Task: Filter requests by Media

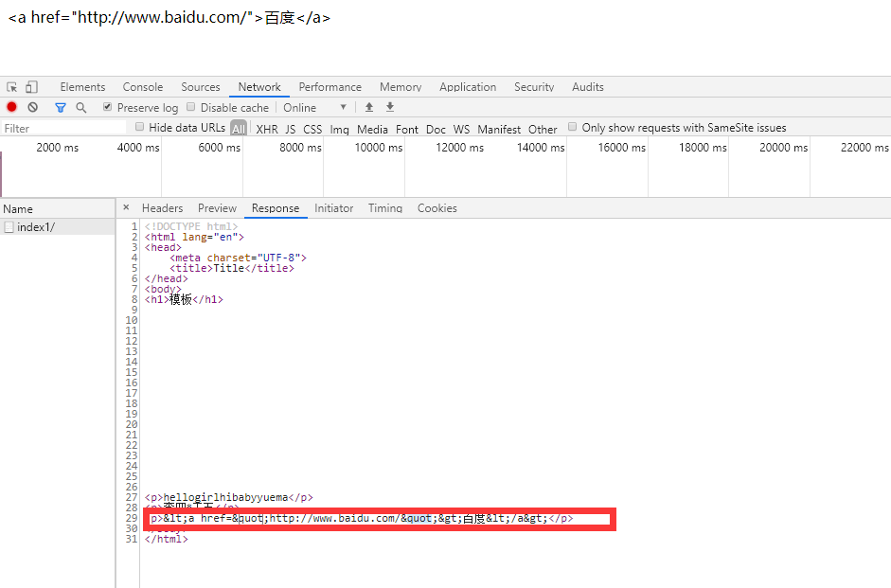Action: [x=372, y=129]
